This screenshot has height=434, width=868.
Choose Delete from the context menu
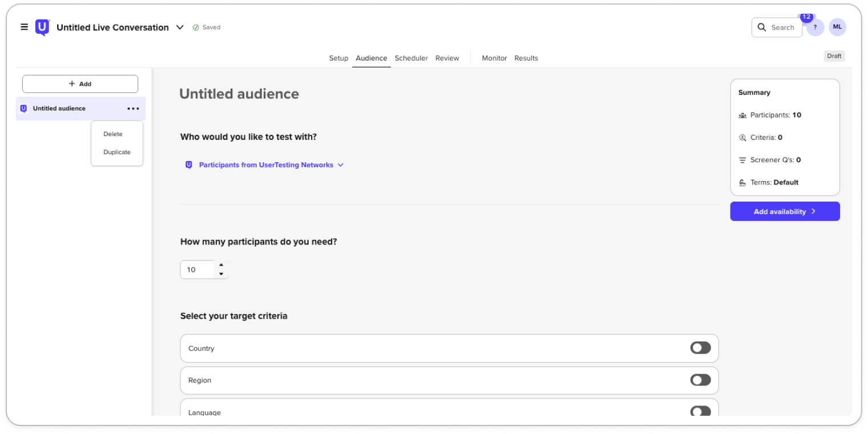113,134
